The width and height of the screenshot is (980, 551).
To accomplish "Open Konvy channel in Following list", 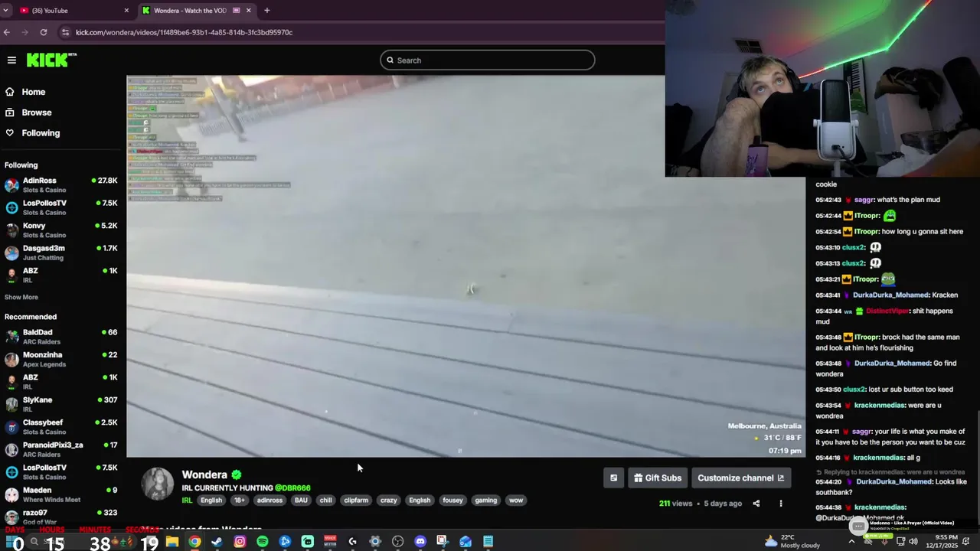I will pos(61,230).
